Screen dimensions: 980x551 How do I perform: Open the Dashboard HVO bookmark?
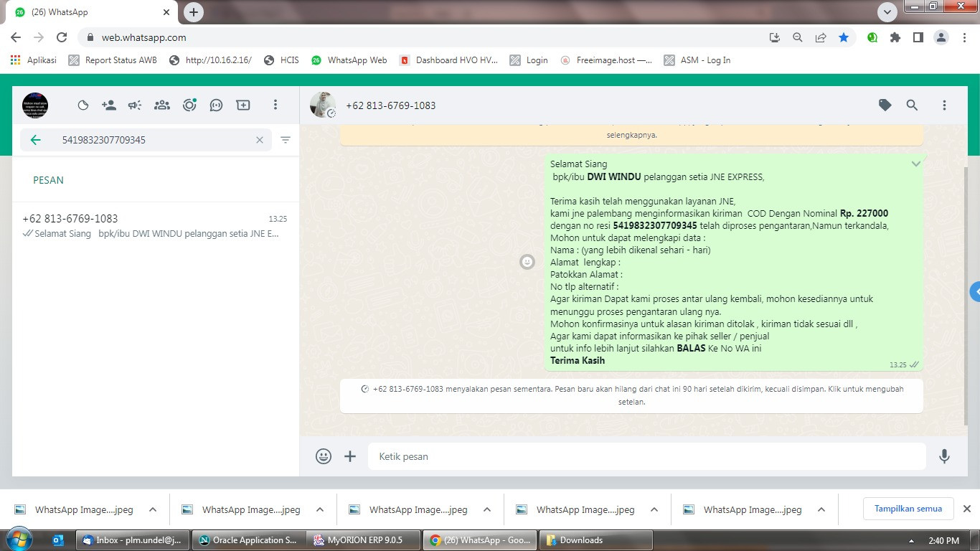(x=448, y=60)
